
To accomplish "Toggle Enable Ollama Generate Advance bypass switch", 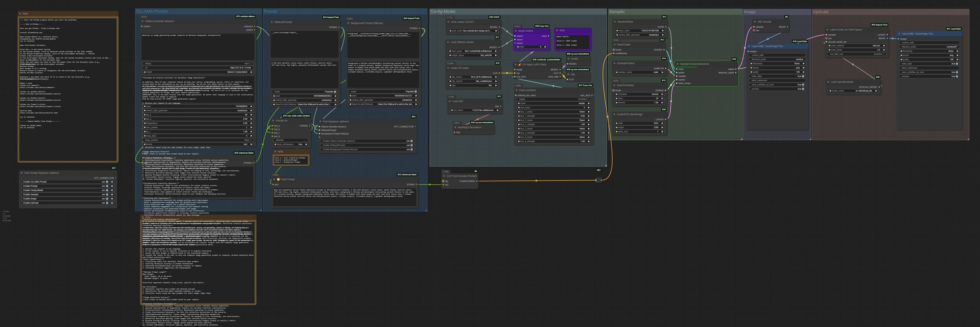I will click(x=411, y=141).
